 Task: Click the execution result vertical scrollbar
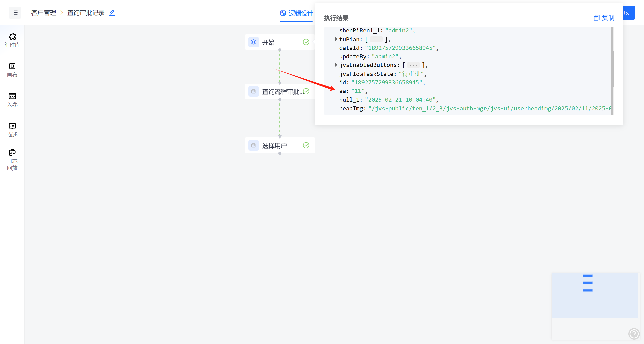tap(613, 69)
